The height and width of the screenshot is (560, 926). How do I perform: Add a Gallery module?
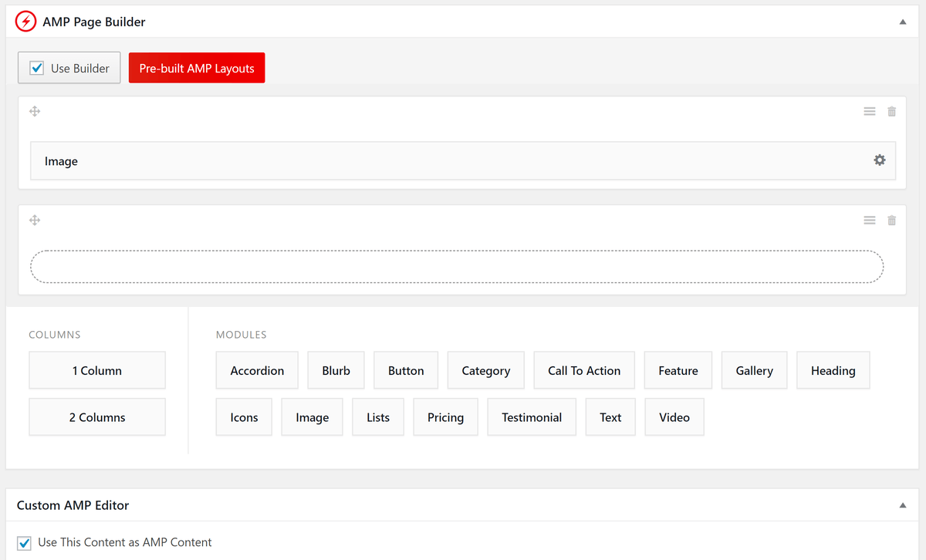point(754,370)
